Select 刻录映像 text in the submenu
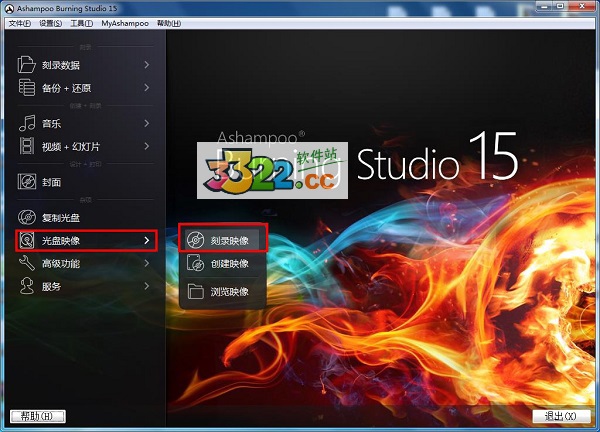This screenshot has width=600, height=432. (x=230, y=241)
